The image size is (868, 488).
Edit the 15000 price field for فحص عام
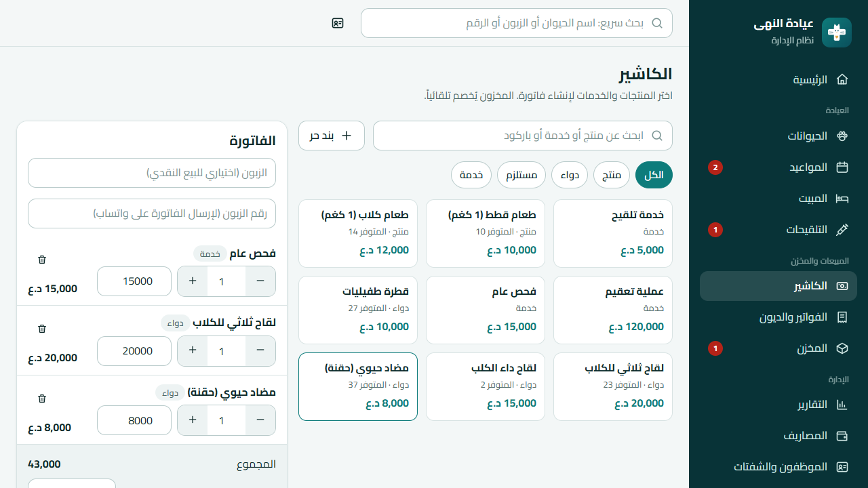pyautogui.click(x=134, y=281)
